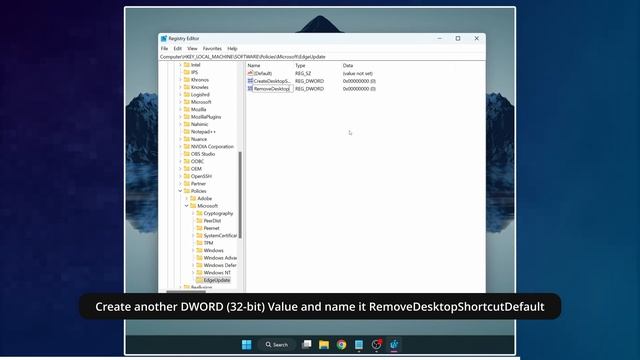Launch Google Chrome from the taskbar
This screenshot has width=640, height=360.
(342, 344)
